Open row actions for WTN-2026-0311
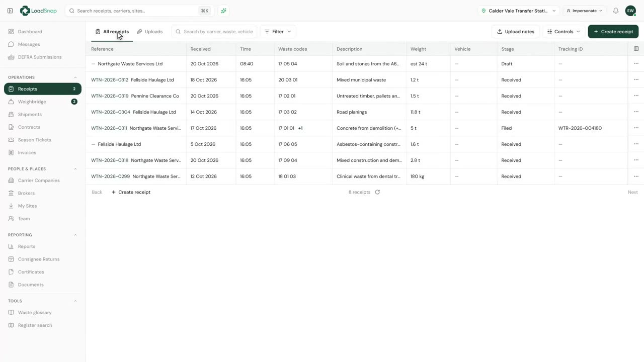644x362 pixels. (x=636, y=128)
